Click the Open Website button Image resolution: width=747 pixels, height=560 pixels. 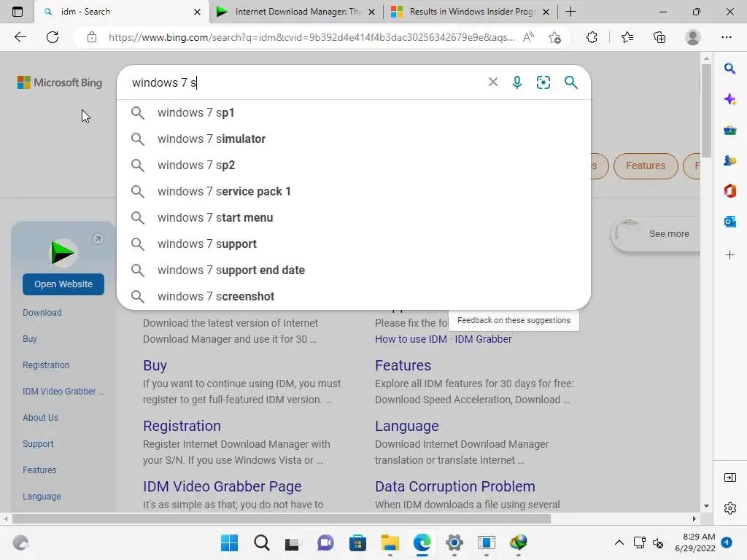coord(63,284)
